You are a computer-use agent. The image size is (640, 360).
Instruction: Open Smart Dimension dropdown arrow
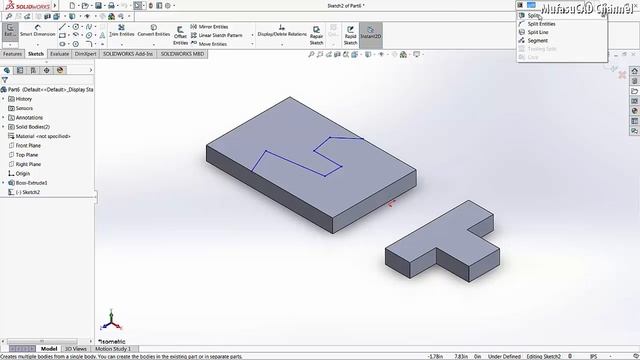coord(38,44)
